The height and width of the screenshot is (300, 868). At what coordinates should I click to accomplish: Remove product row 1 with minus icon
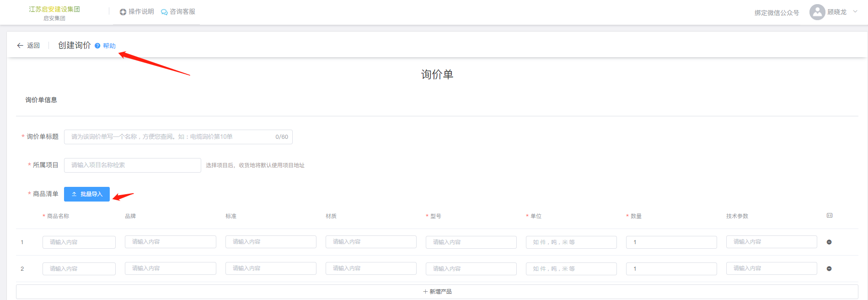click(829, 242)
